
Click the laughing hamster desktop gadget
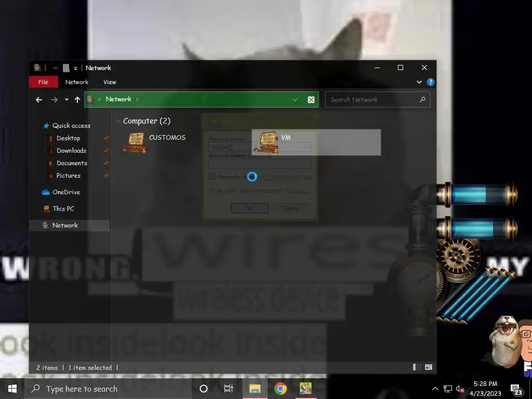505,342
